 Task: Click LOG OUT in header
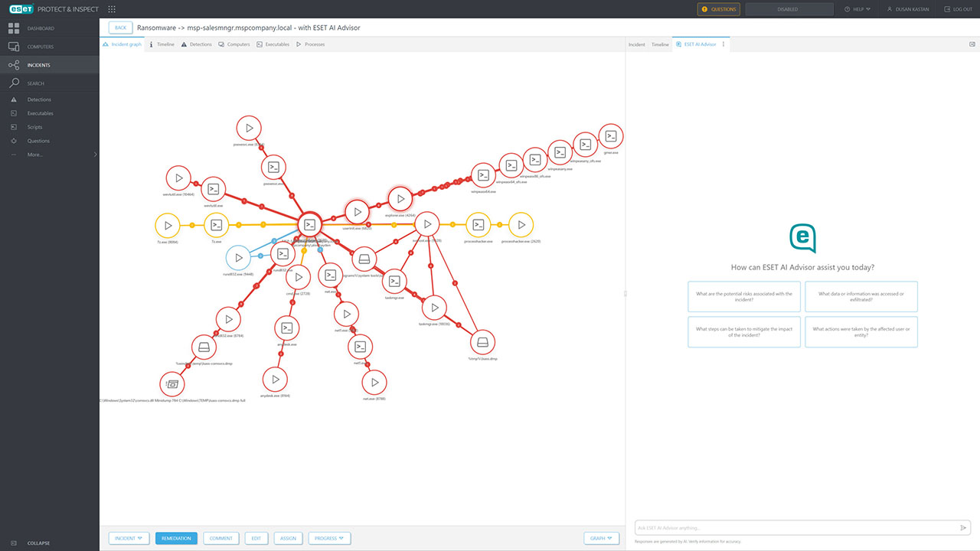click(958, 9)
